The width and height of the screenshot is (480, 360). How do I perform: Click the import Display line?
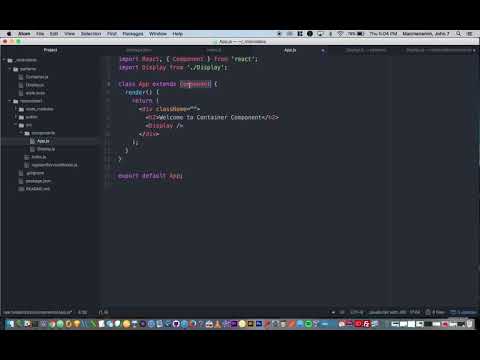173,68
